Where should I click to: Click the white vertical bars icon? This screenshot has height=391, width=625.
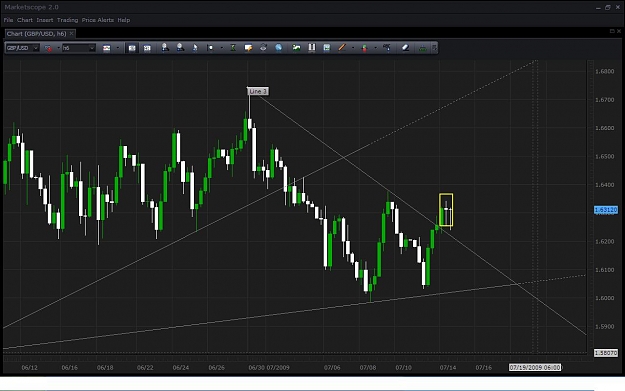(312, 48)
